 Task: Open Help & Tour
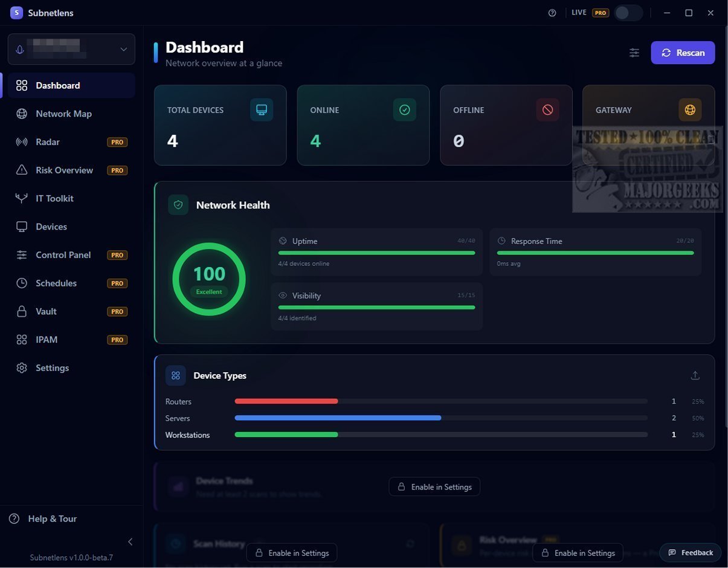click(43, 518)
